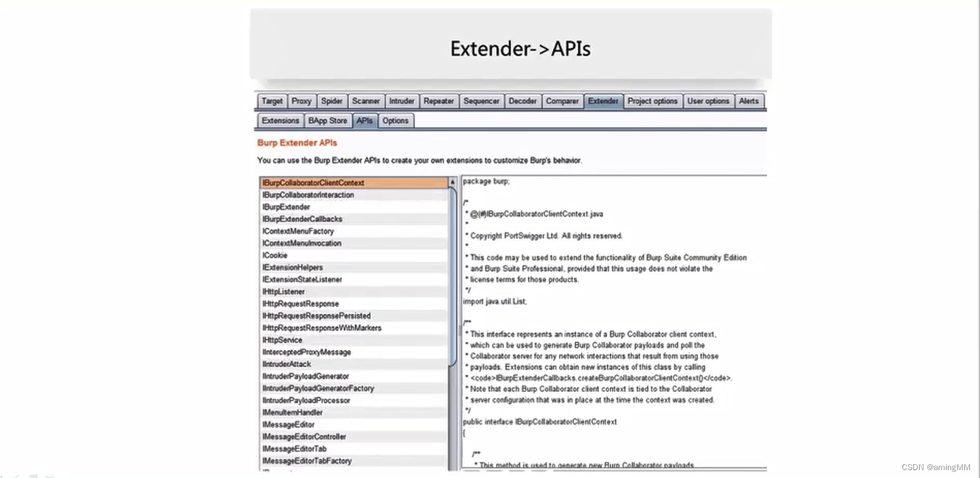Screen dimensions: 980x478
Task: Open the Repeater tab
Action: (x=439, y=101)
